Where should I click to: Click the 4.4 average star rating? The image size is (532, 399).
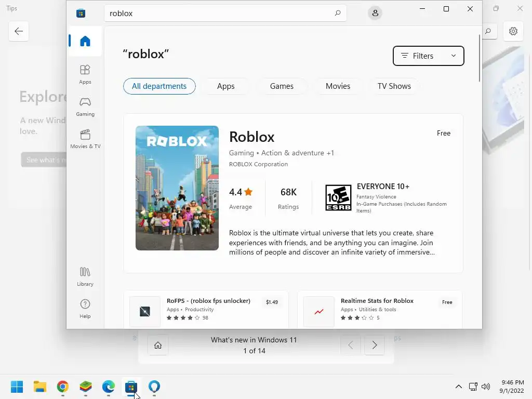pos(241,192)
